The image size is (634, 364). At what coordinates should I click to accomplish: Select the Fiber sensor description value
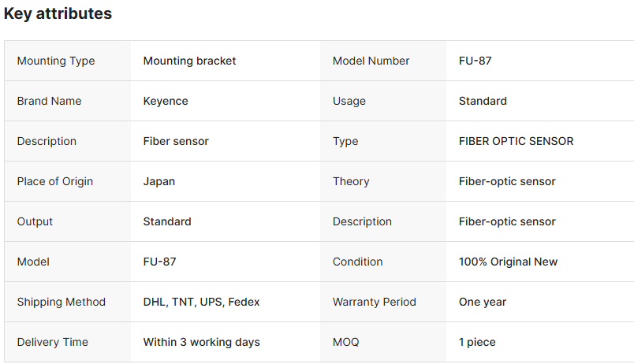pyautogui.click(x=176, y=141)
